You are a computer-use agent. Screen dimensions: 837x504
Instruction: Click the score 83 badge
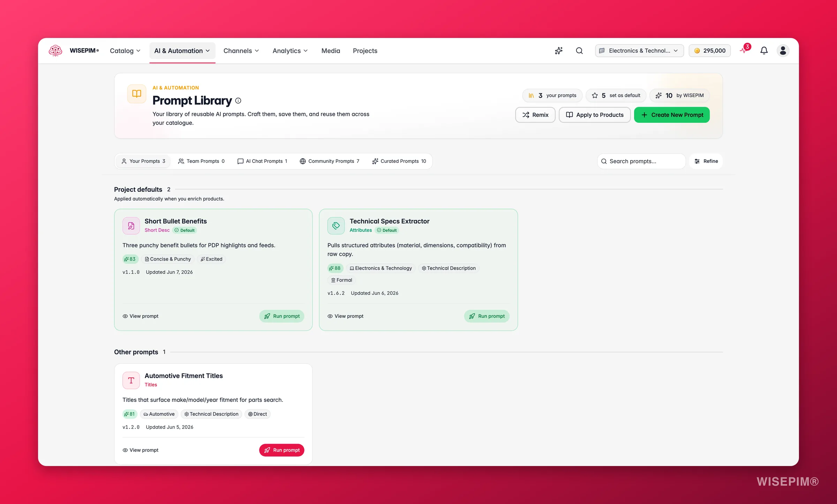[x=130, y=259]
